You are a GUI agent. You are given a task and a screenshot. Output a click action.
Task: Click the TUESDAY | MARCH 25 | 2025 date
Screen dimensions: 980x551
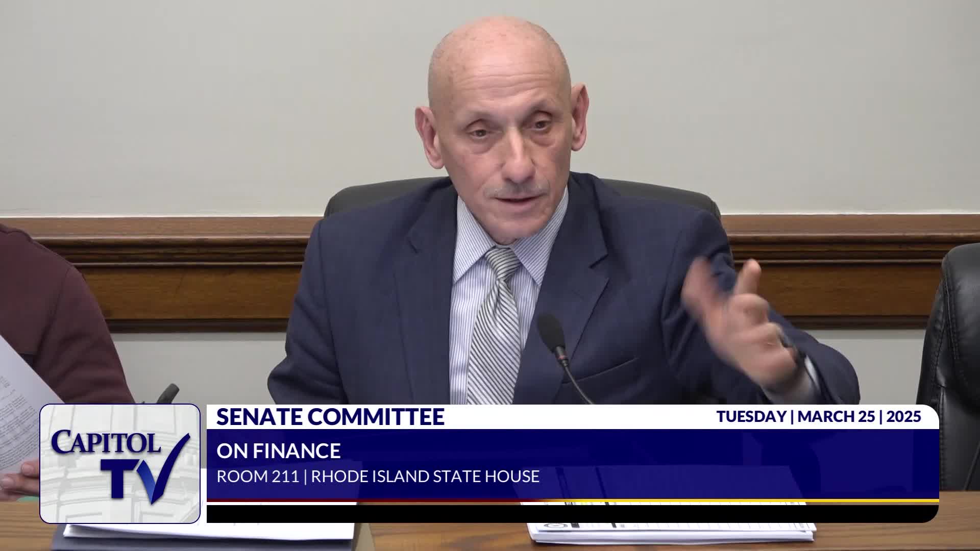click(818, 416)
